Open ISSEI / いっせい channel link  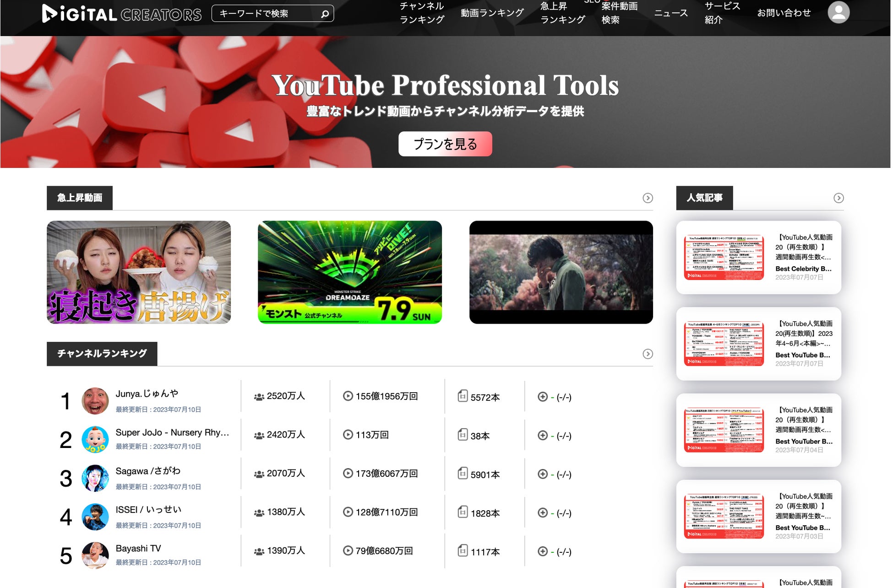tap(148, 510)
